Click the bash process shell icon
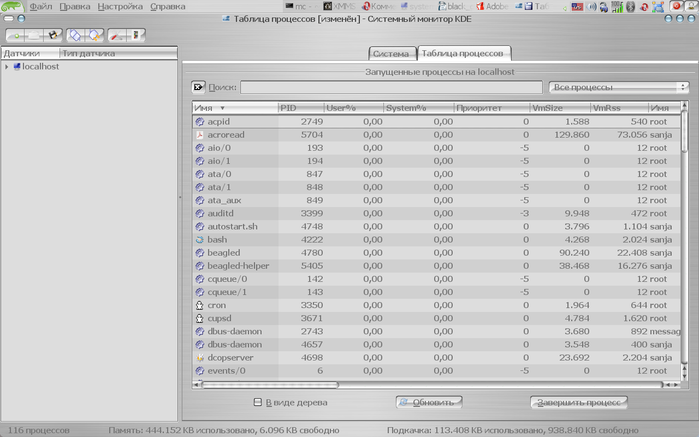Screen dimensions: 699x437 pyautogui.click(x=200, y=239)
